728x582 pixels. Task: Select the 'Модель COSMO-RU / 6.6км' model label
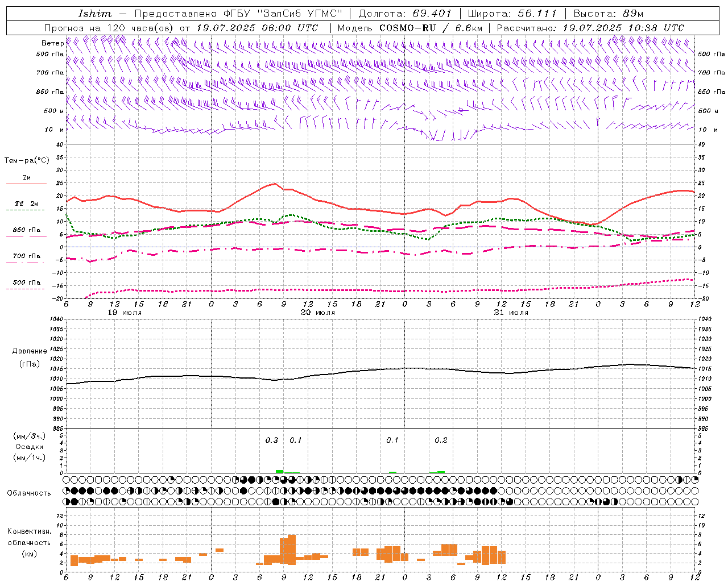coord(409,28)
